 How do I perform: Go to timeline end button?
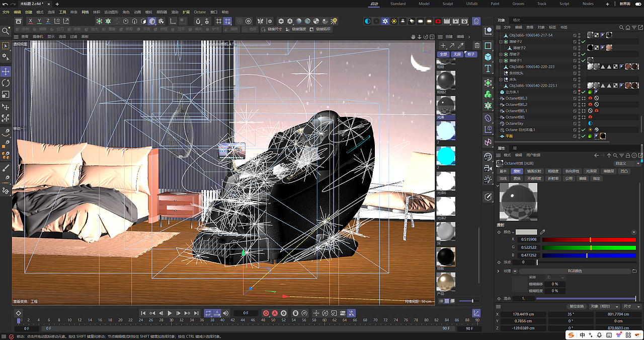coord(196,313)
